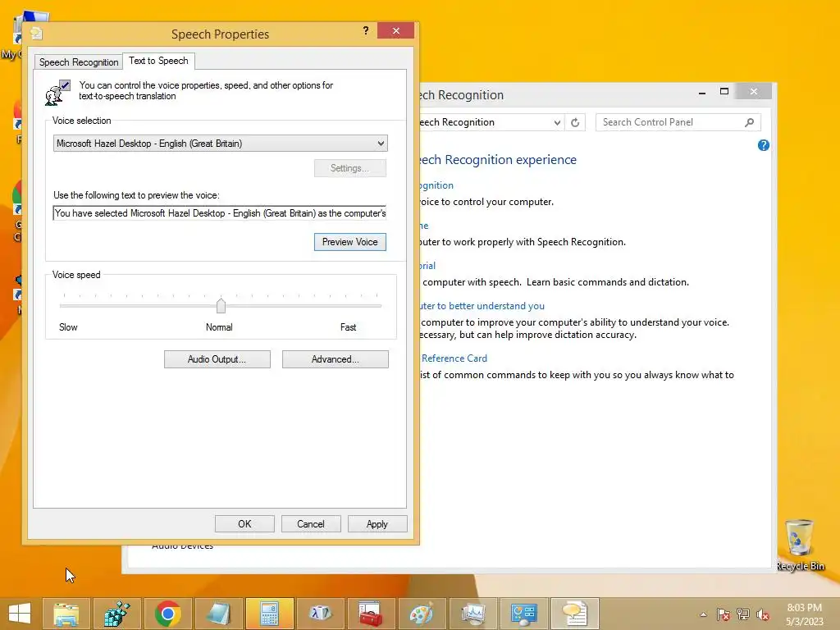840x630 pixels.
Task: Cancel the Speech Properties dialog
Action: 311,524
